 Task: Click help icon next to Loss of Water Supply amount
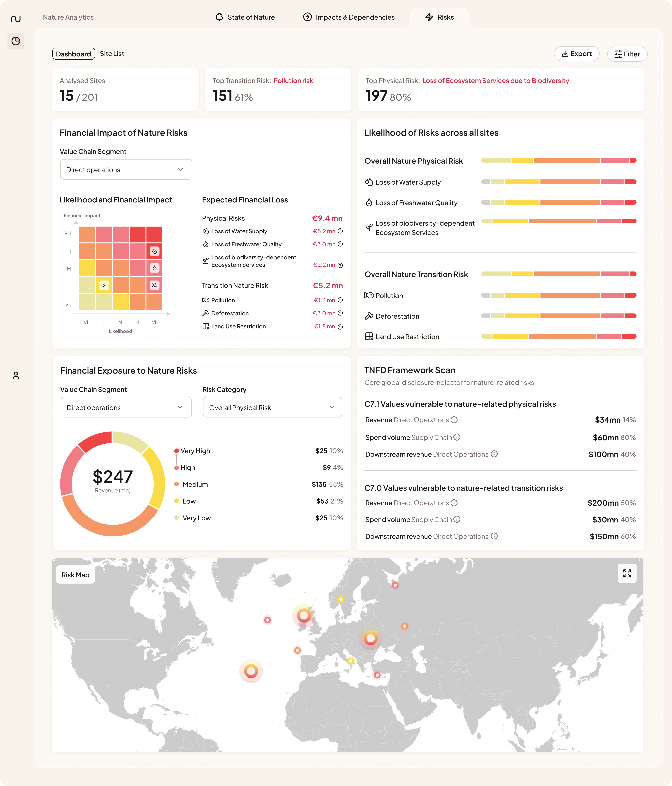coord(340,231)
